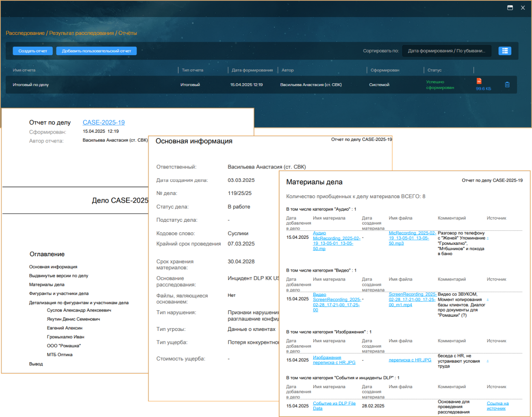
Task: Open Основная информация in the table of contents
Action: (x=53, y=267)
